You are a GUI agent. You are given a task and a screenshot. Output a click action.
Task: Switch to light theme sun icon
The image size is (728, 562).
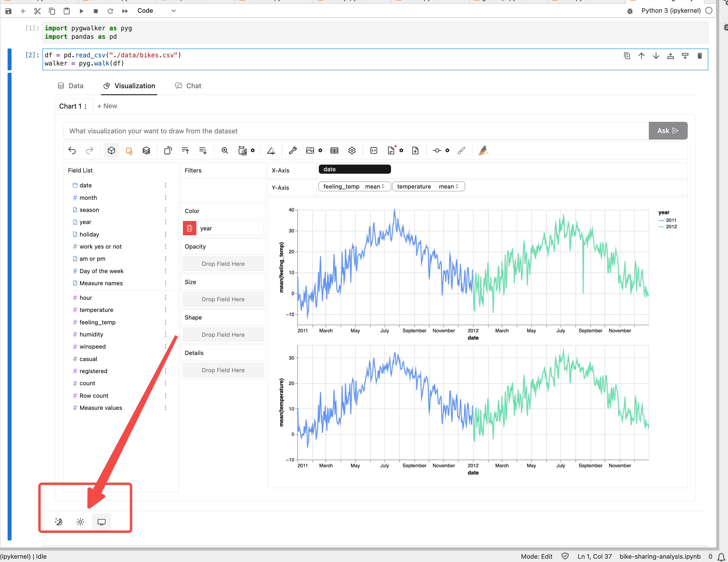click(x=80, y=522)
